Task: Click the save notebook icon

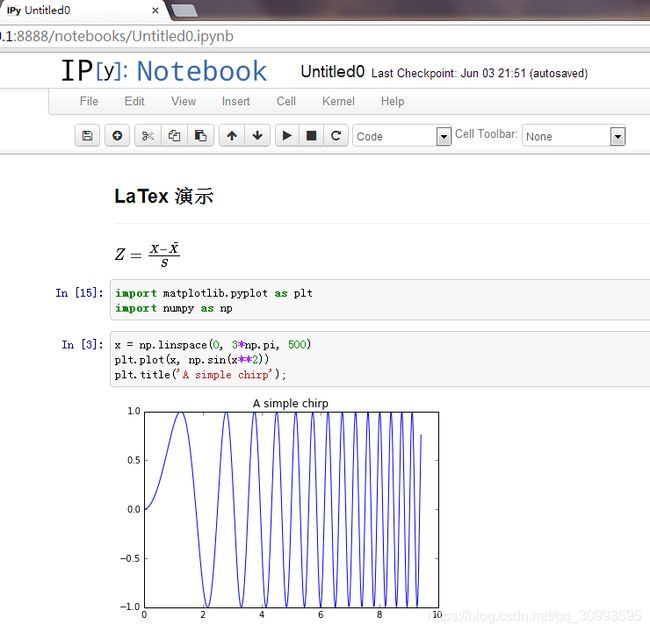Action: [x=87, y=136]
